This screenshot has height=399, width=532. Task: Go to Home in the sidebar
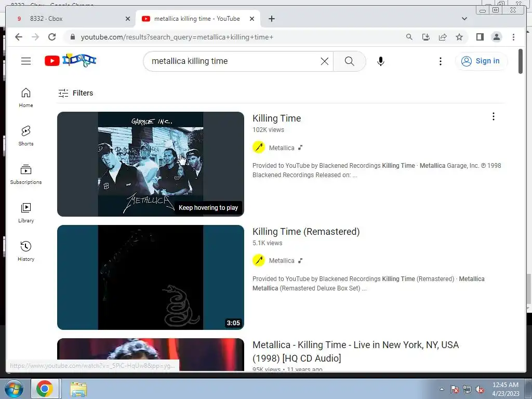pyautogui.click(x=26, y=98)
